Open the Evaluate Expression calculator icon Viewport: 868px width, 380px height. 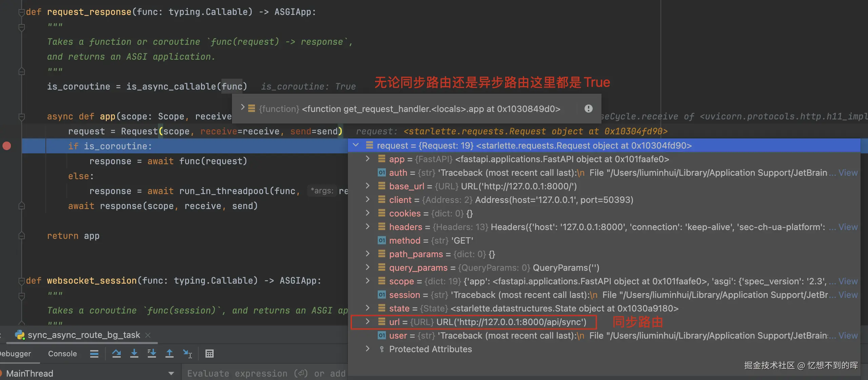coord(210,354)
